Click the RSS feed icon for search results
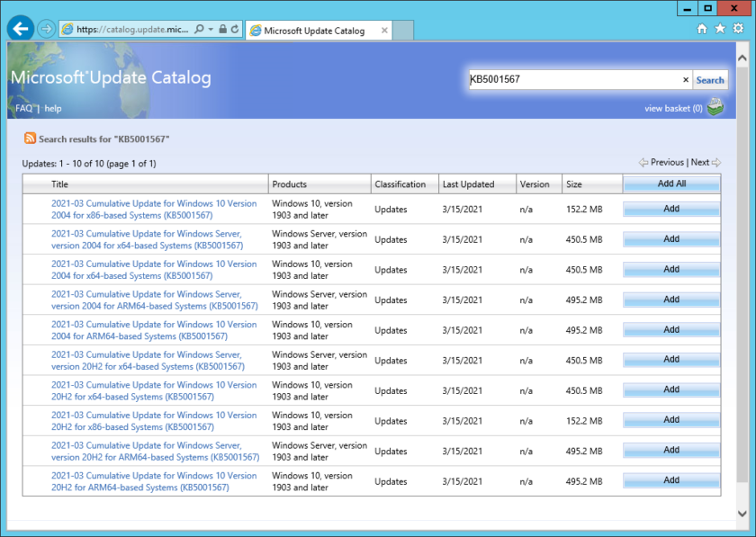This screenshot has height=537, width=756. click(30, 139)
